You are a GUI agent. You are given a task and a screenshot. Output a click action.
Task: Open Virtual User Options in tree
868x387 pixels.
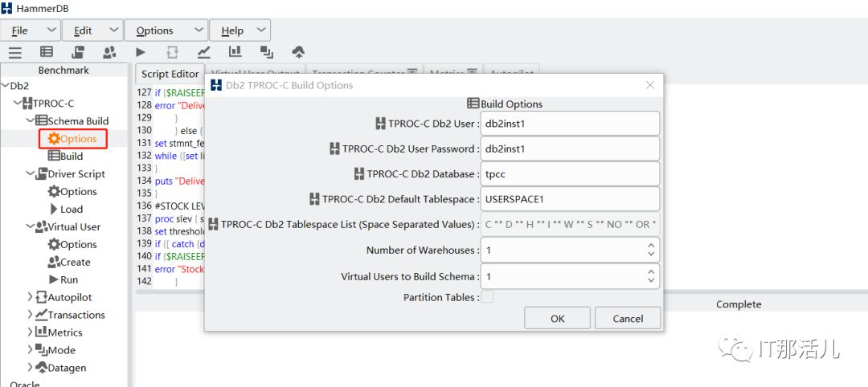(72, 245)
